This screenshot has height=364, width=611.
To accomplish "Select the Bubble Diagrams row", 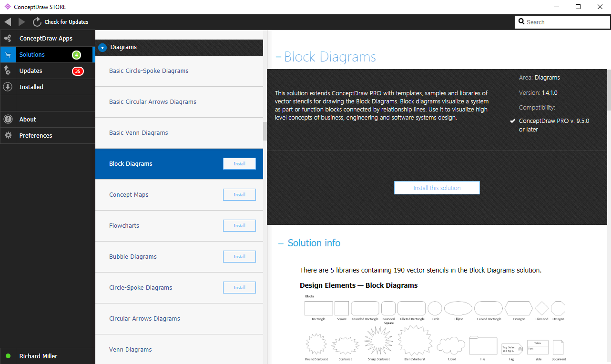I will click(x=179, y=257).
